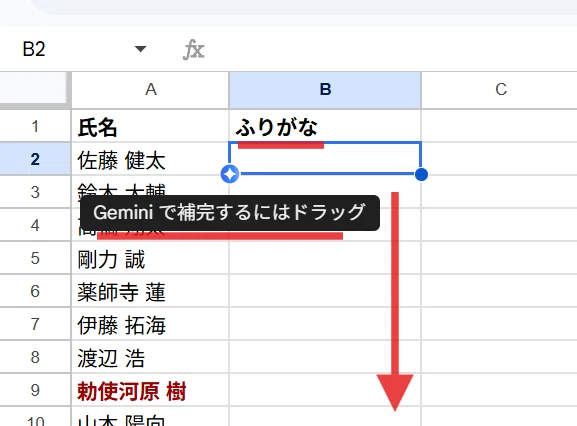The height and width of the screenshot is (426, 577).
Task: Click the name box showing B2
Action: click(34, 49)
